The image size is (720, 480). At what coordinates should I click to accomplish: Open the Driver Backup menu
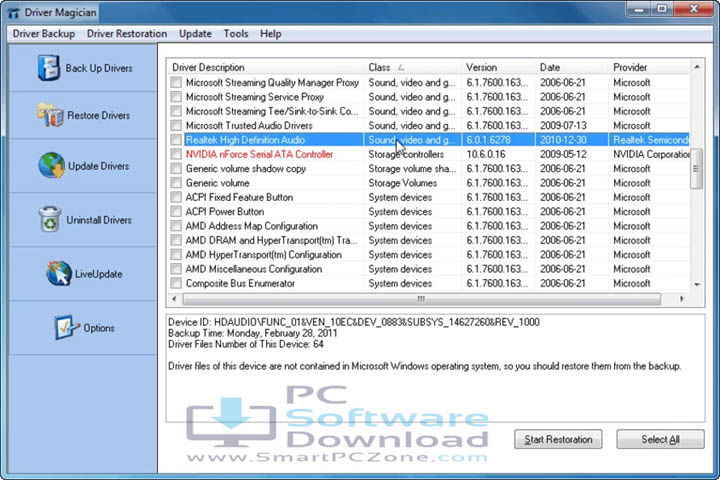coord(44,34)
